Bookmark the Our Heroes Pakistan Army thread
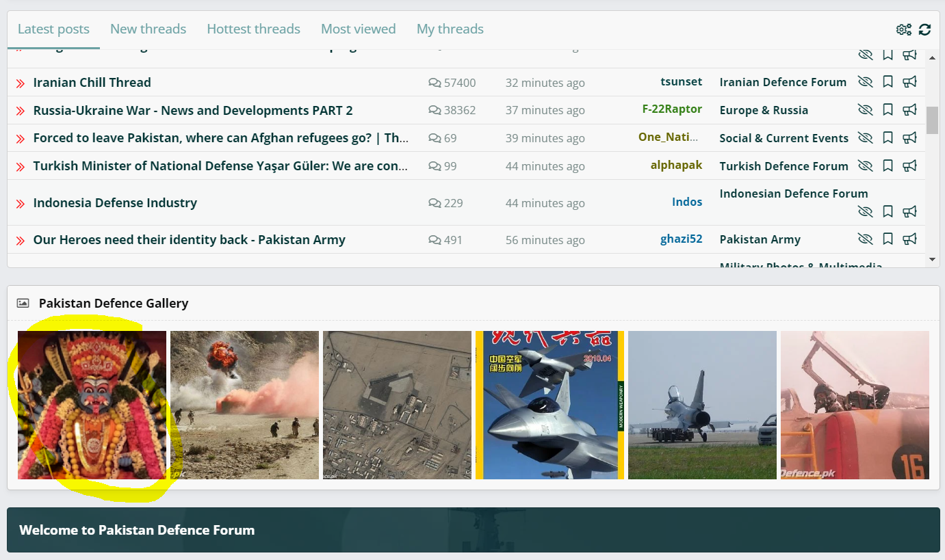 coord(888,239)
